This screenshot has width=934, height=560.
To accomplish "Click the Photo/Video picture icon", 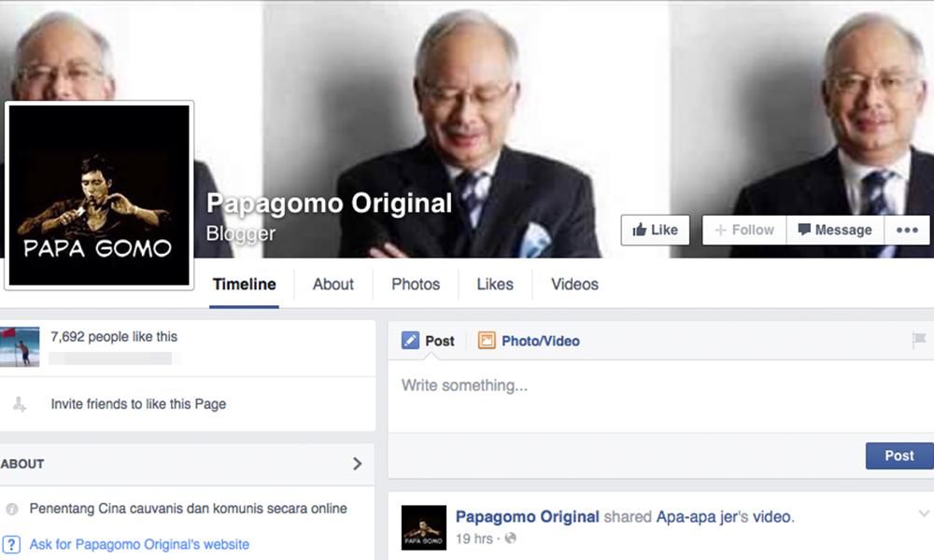I will [486, 341].
